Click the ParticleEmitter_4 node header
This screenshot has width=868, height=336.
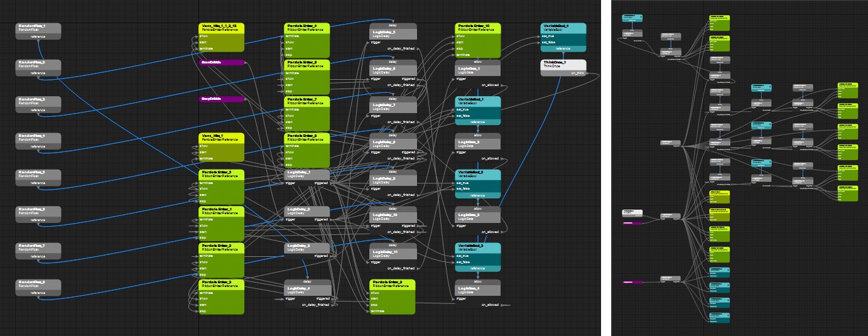tap(307, 28)
